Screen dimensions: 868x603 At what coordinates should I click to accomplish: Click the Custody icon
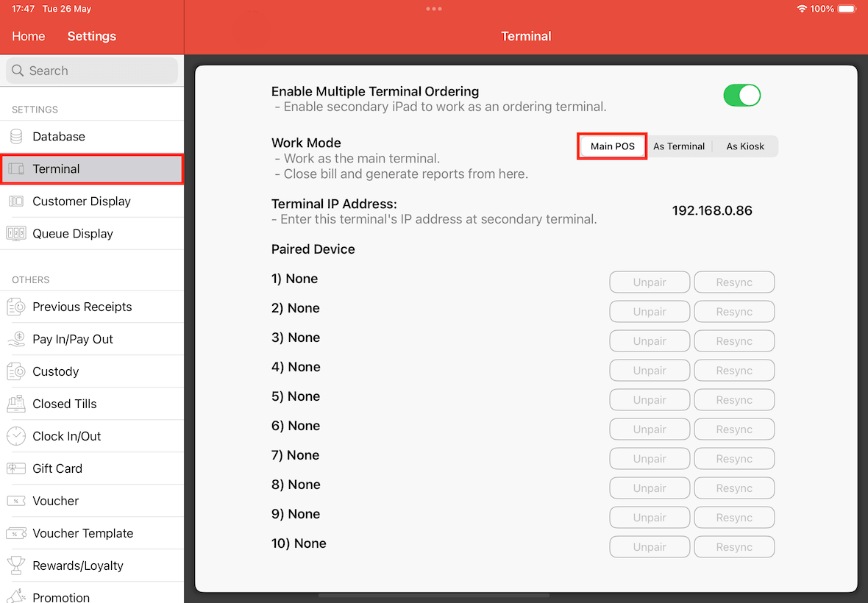16,371
